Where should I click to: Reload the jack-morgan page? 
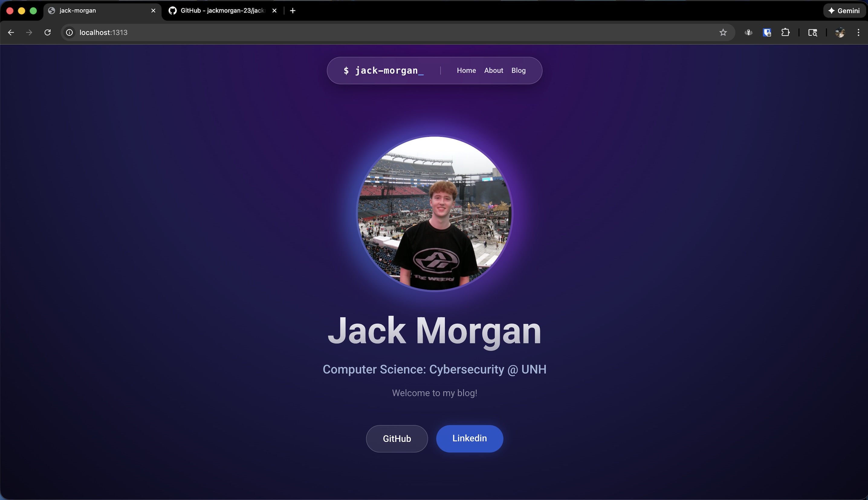coord(48,32)
